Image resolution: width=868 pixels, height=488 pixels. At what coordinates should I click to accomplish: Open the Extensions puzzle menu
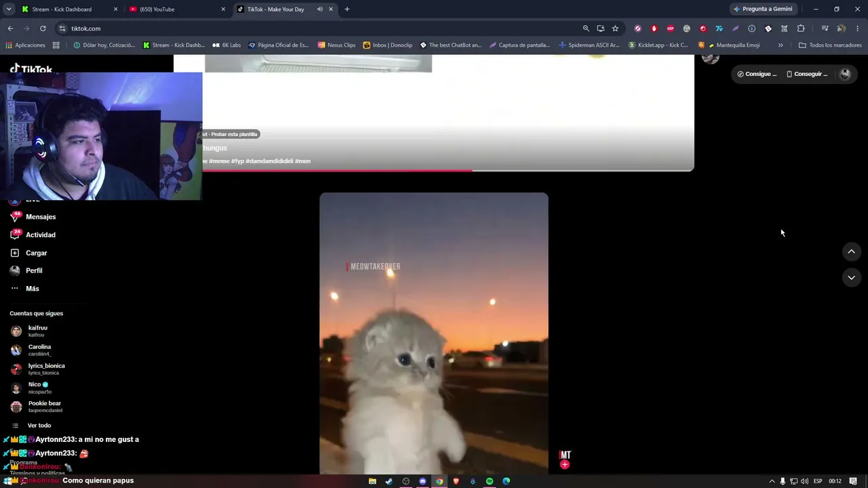801,28
